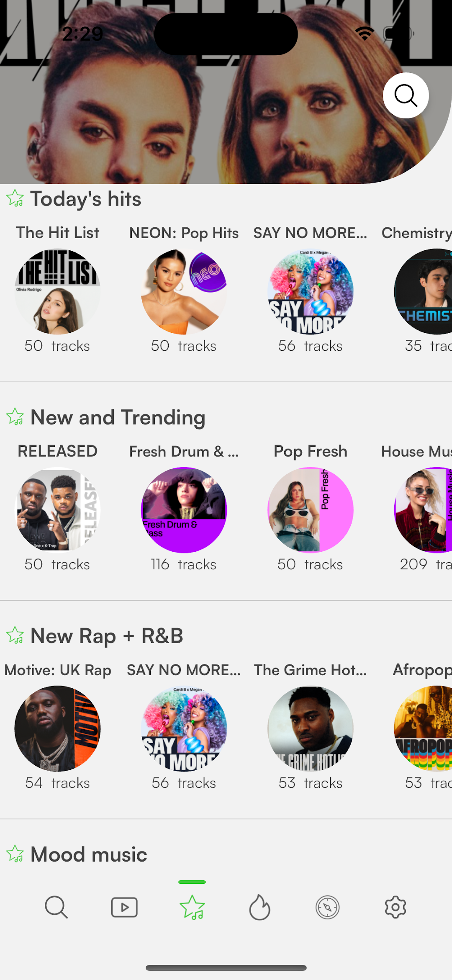This screenshot has width=452, height=980.
Task: Tap the star icon beside Mood music
Action: (15, 854)
